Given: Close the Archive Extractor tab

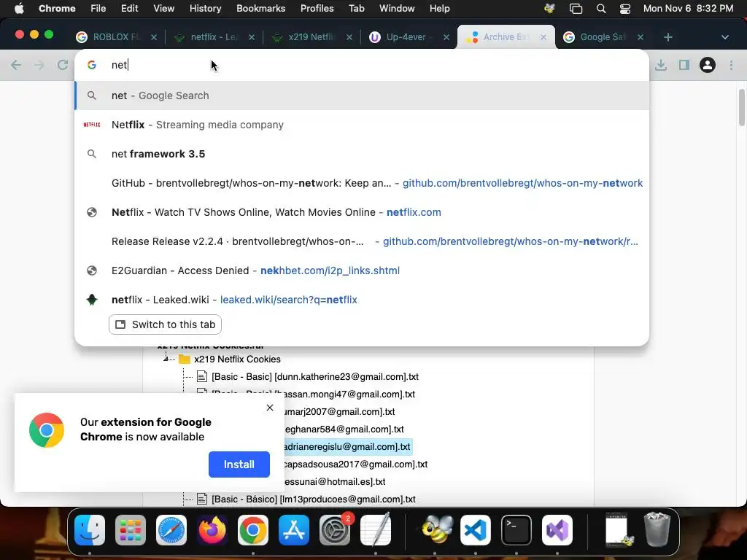Looking at the screenshot, I should click(x=543, y=37).
